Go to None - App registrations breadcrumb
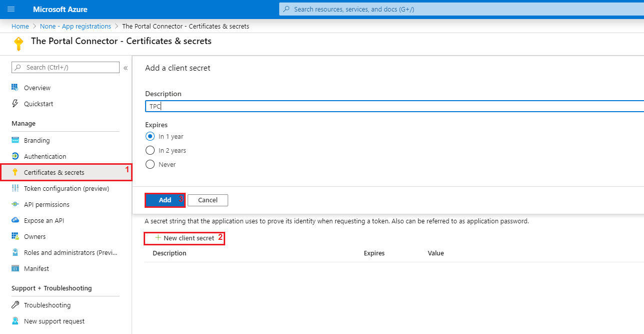The height and width of the screenshot is (334, 644). (x=76, y=26)
